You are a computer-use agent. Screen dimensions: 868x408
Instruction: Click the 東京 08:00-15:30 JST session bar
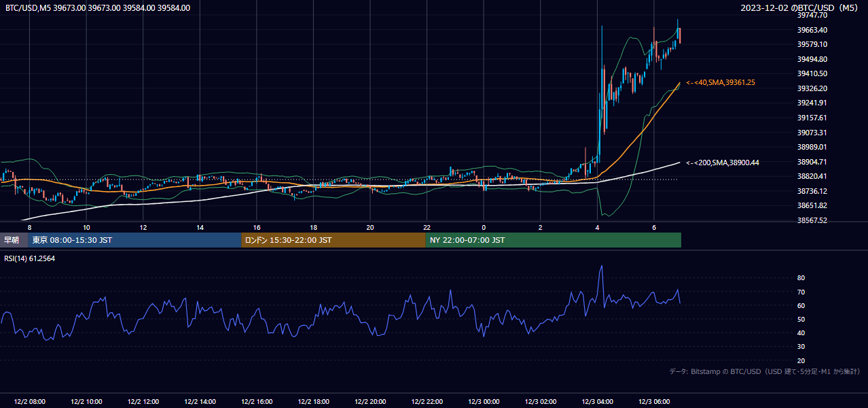coord(134,240)
